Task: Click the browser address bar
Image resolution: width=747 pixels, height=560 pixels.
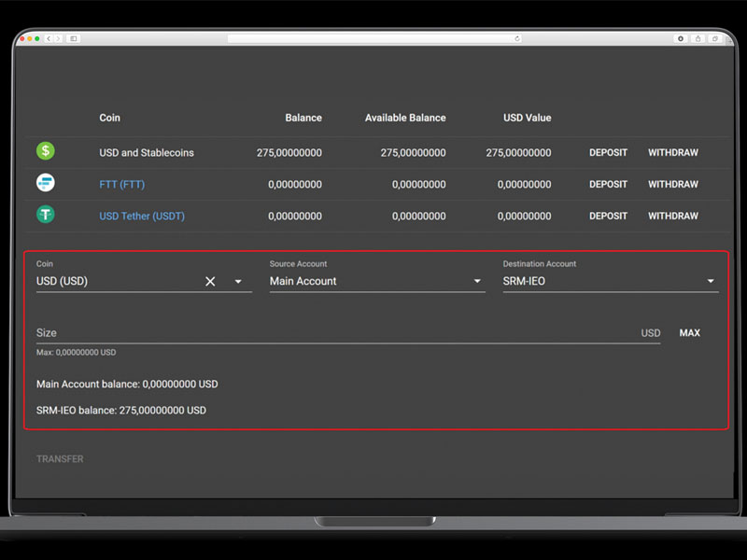Action: click(x=374, y=38)
